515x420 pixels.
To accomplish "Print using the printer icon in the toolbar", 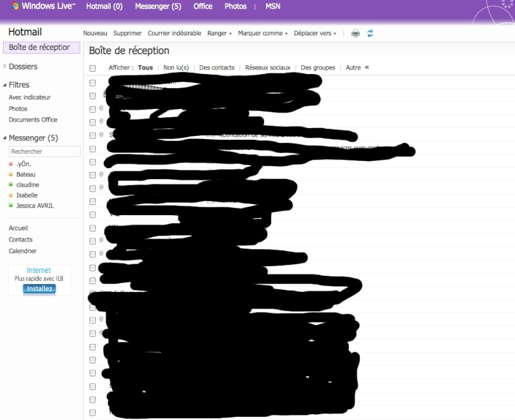I will click(355, 33).
